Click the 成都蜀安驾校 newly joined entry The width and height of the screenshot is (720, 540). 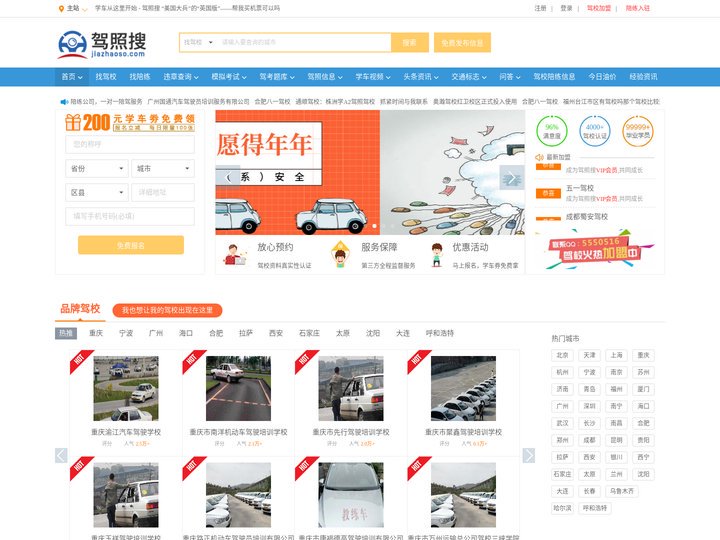595,217
